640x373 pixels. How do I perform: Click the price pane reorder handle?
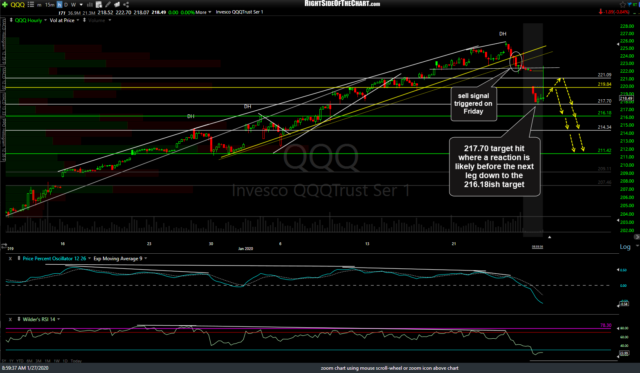tap(11, 20)
